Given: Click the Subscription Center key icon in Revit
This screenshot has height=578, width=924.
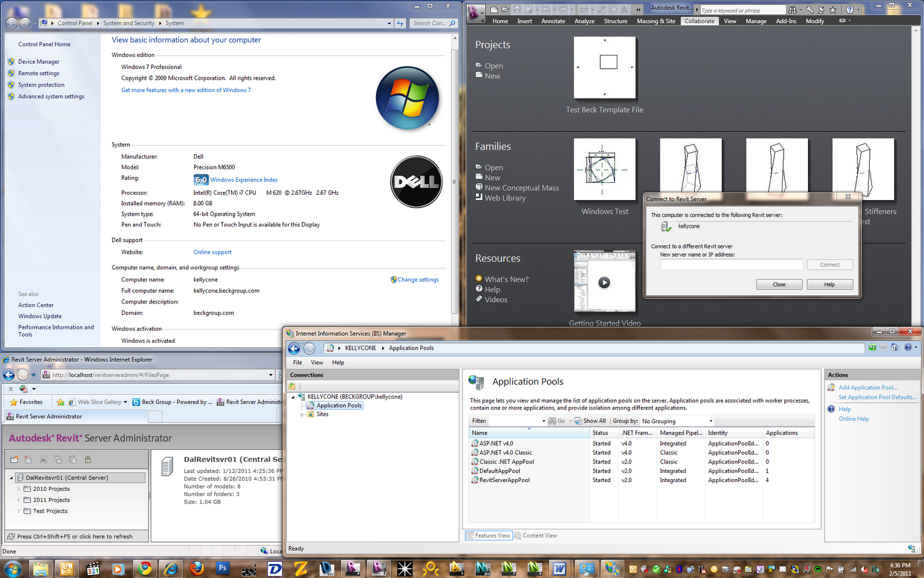Looking at the screenshot, I should coord(810,10).
